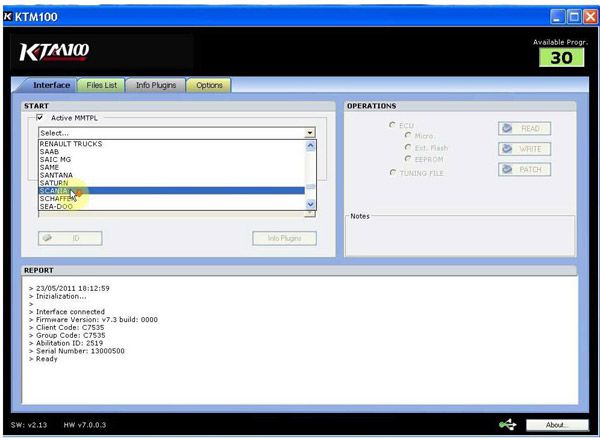Image resolution: width=600 pixels, height=440 pixels.
Task: Pick RENAULT TRUCKS in the dropdown list
Action: click(70, 144)
